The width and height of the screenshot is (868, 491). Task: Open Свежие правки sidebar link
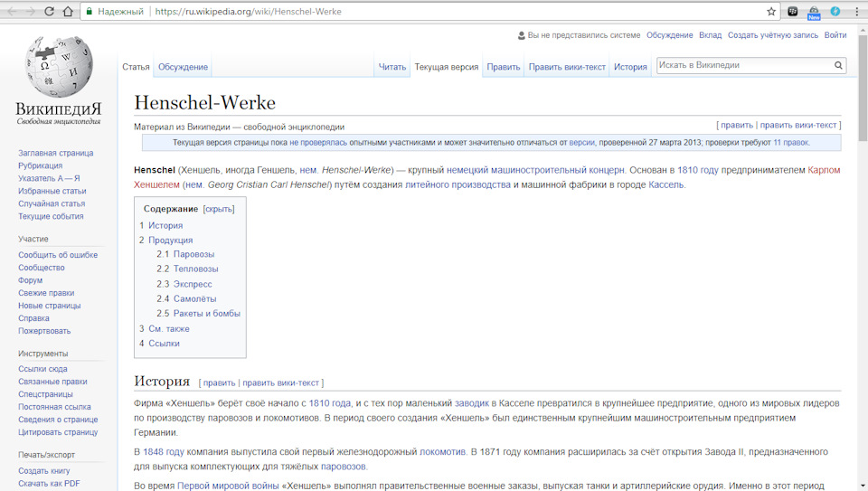pyautogui.click(x=46, y=293)
